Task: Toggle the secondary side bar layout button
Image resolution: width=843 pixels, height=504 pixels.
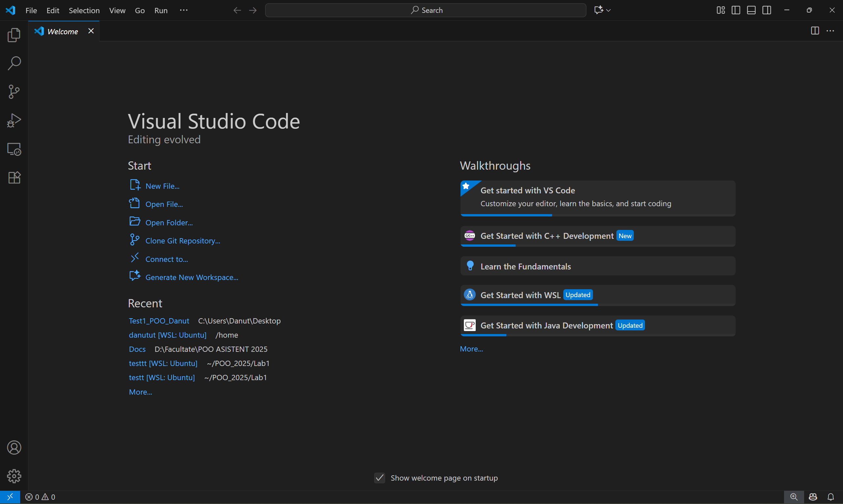Action: [767, 10]
